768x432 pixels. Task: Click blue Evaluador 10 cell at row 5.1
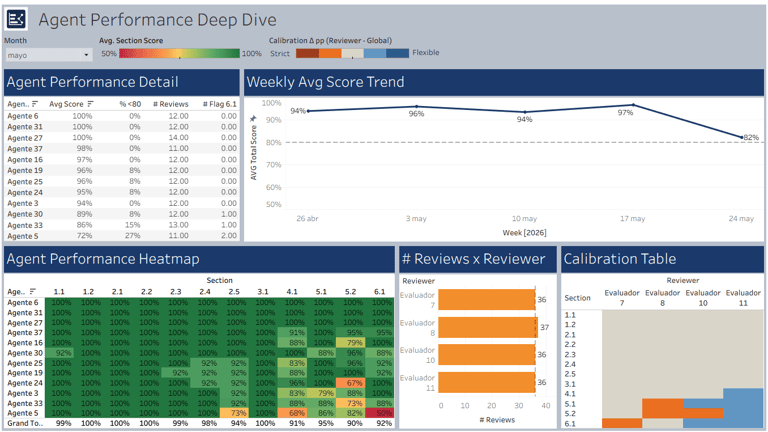[x=703, y=404]
